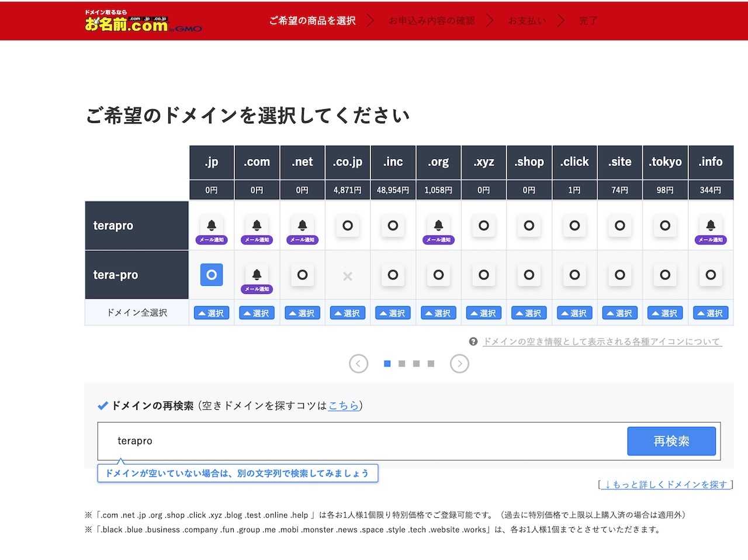
Task: Jump to second carousel page dot
Action: pyautogui.click(x=401, y=364)
